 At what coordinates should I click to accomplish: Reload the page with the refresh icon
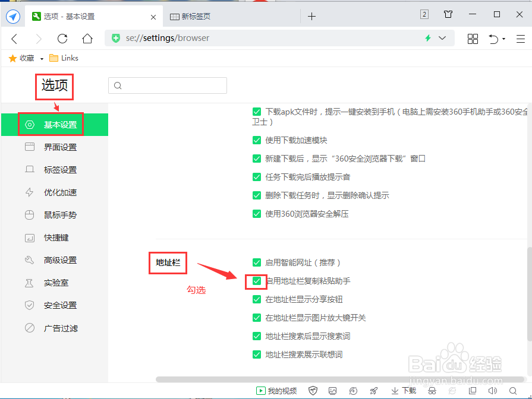[x=62, y=39]
